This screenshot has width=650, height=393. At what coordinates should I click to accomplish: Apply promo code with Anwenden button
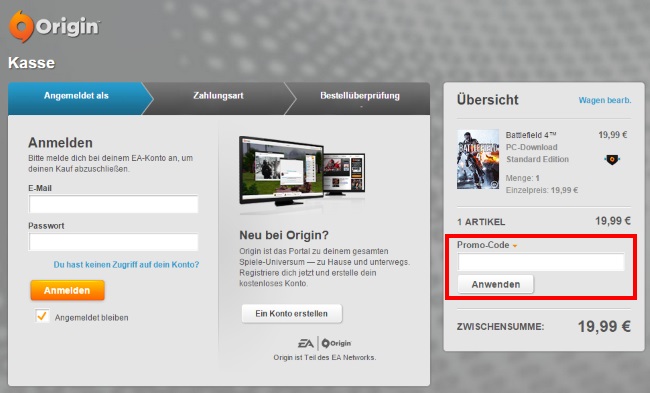(496, 284)
